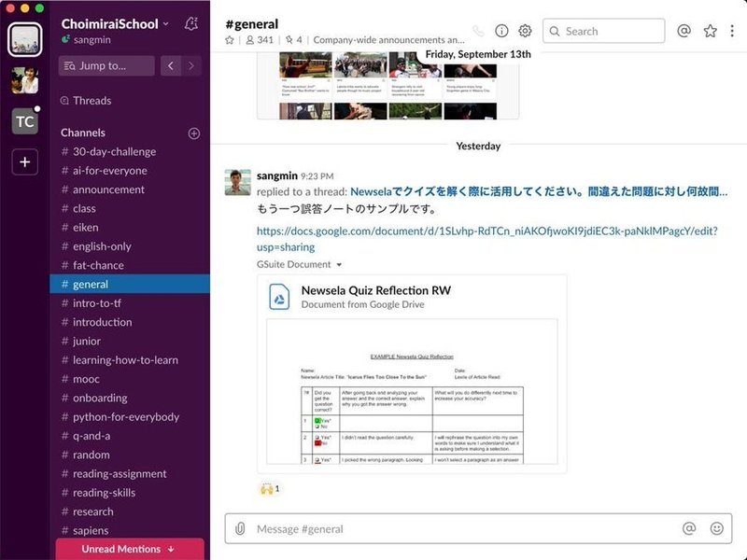Open more options vertical dots

732,31
